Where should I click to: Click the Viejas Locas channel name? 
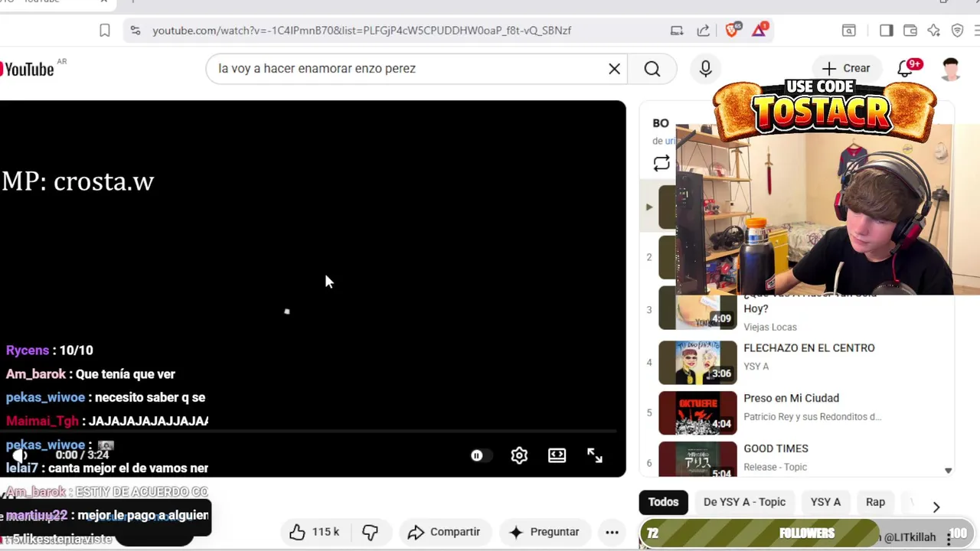tap(770, 328)
